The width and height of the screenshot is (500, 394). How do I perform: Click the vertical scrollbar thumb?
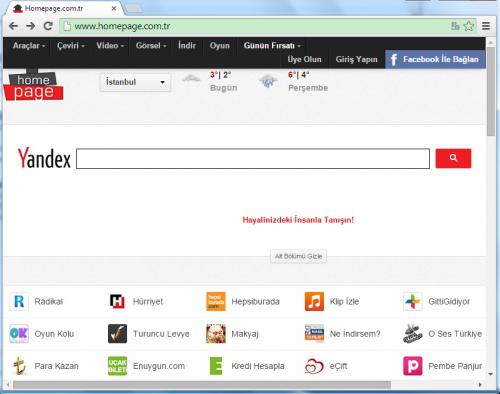pos(491,92)
